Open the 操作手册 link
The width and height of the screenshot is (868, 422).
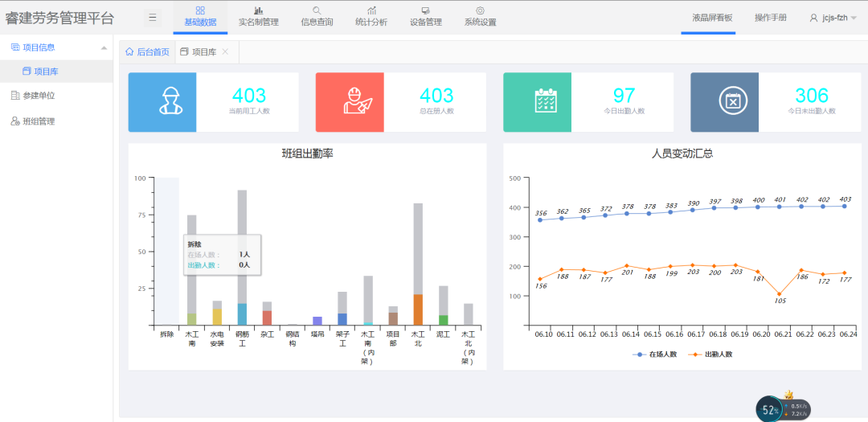tap(770, 18)
